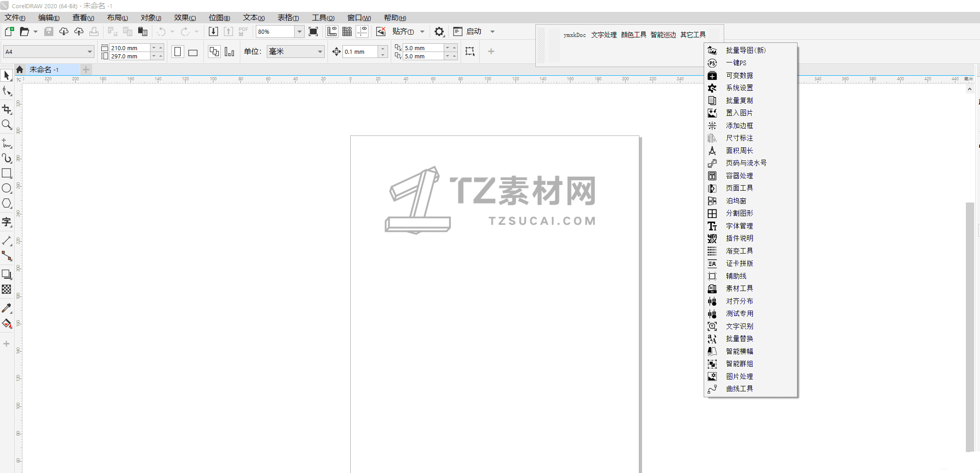The height and width of the screenshot is (473, 980).
Task: Open the A4 page size dropdown
Action: (90, 52)
